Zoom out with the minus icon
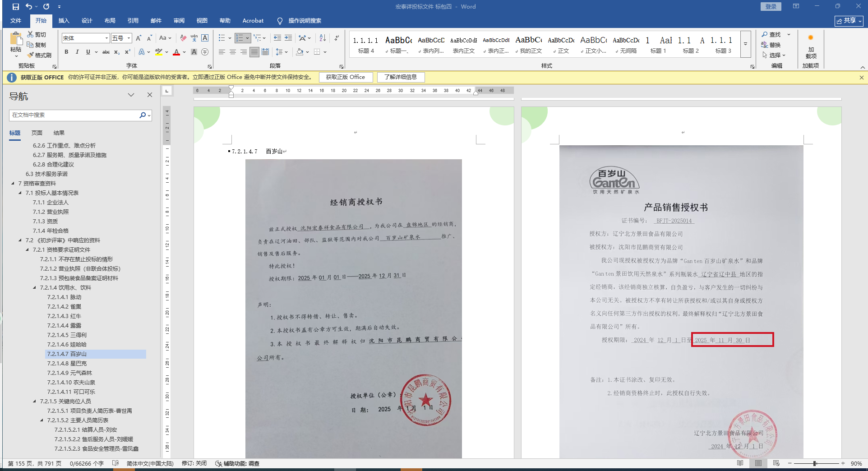The width and height of the screenshot is (868, 471). pyautogui.click(x=790, y=463)
